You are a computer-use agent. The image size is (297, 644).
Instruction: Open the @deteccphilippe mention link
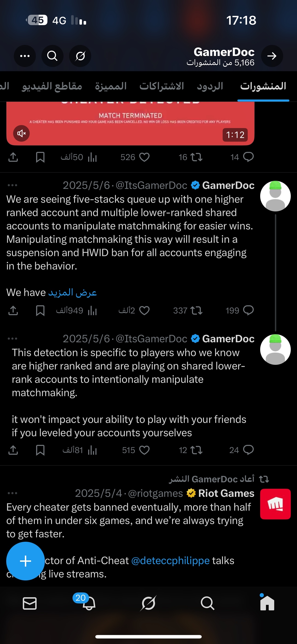coord(170,560)
